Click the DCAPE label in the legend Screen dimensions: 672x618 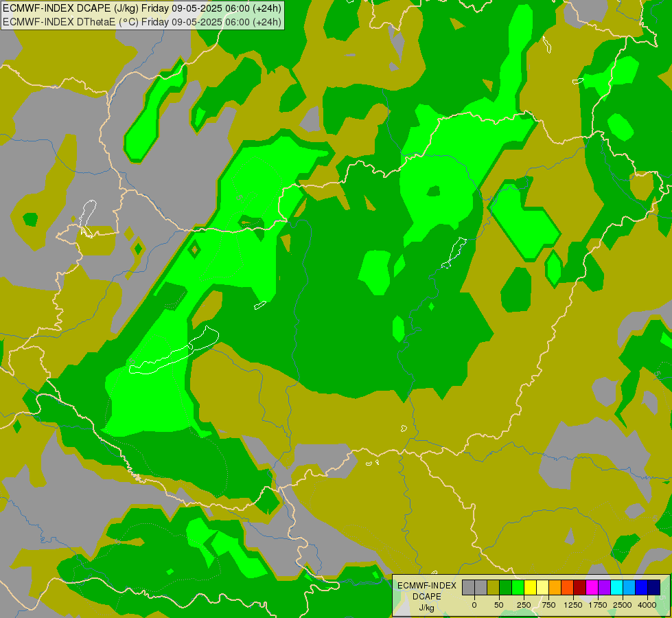point(427,597)
